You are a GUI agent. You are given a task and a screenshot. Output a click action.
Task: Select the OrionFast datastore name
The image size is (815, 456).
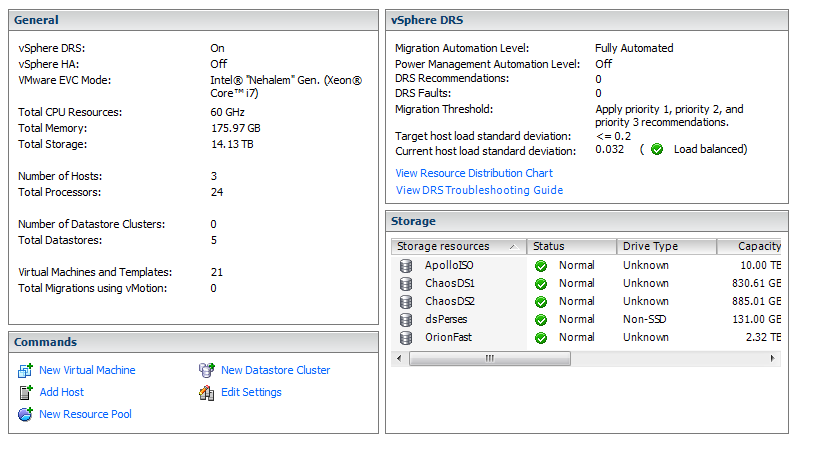[x=448, y=337]
